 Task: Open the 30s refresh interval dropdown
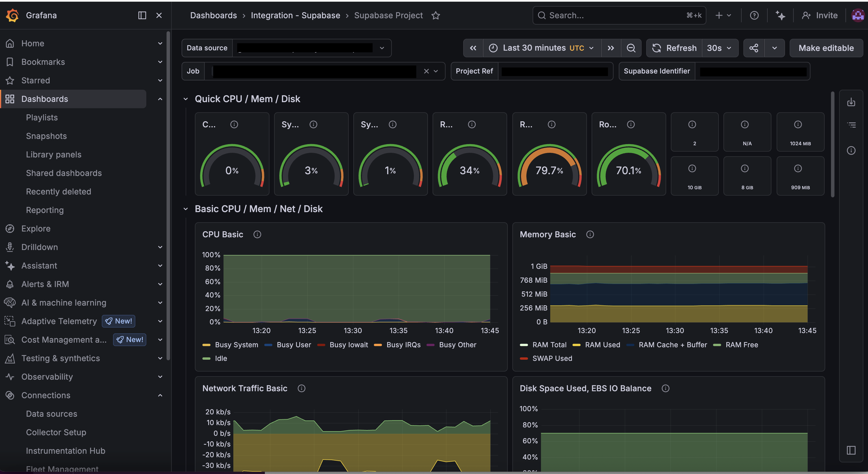coord(720,48)
